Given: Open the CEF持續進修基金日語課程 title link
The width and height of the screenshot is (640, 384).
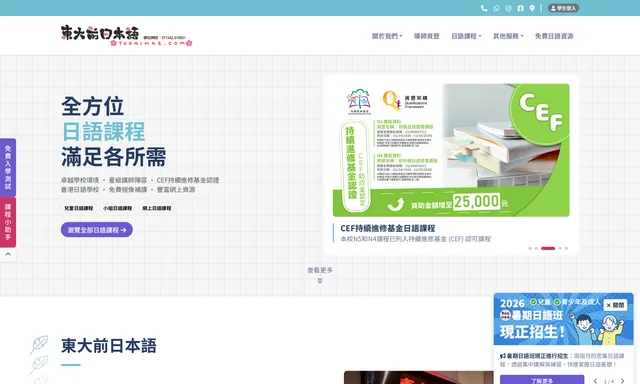Looking at the screenshot, I should (x=388, y=228).
